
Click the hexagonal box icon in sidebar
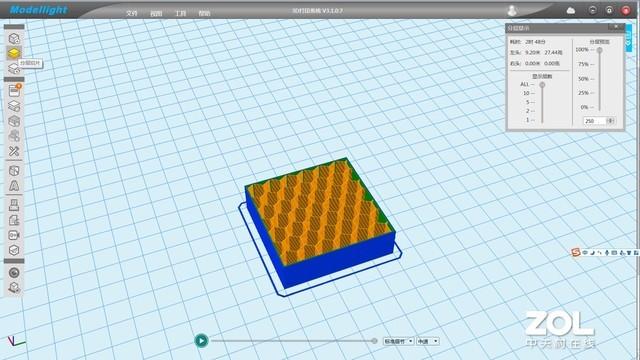(x=14, y=250)
